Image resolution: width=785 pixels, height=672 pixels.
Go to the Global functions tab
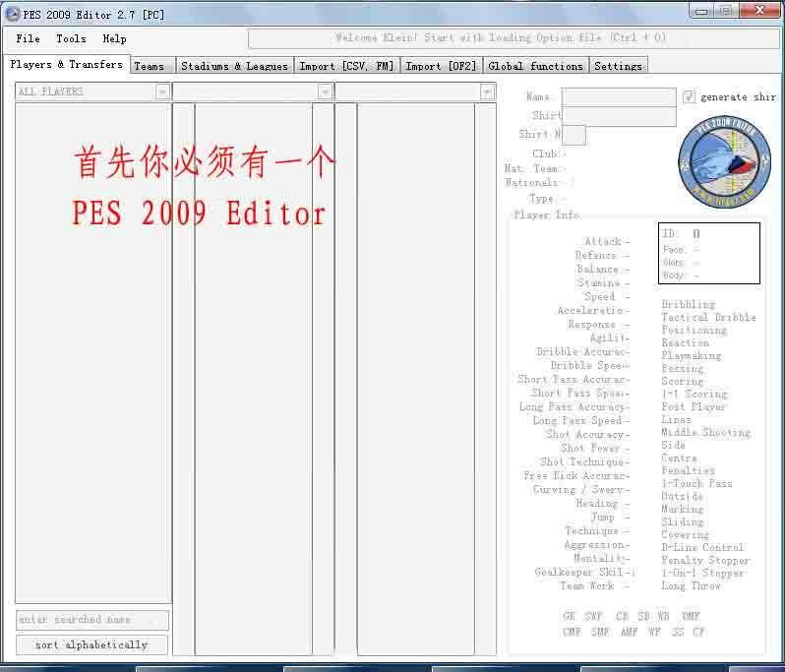point(535,66)
